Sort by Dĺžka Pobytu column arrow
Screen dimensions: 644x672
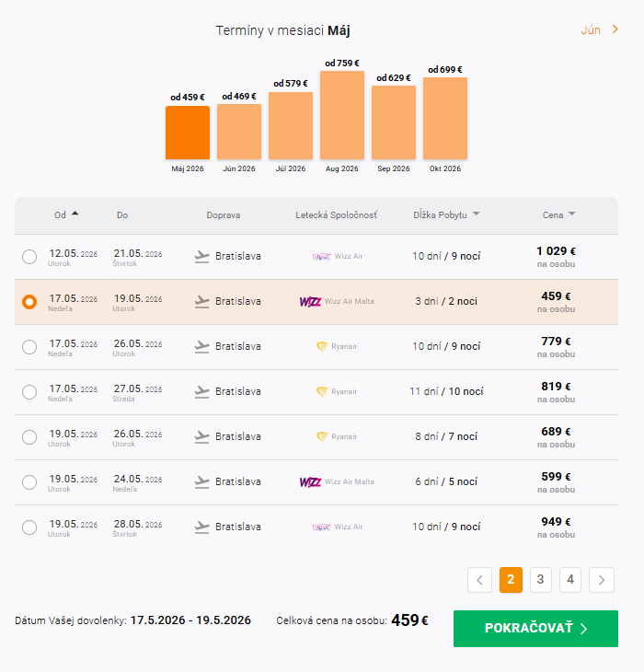476,214
